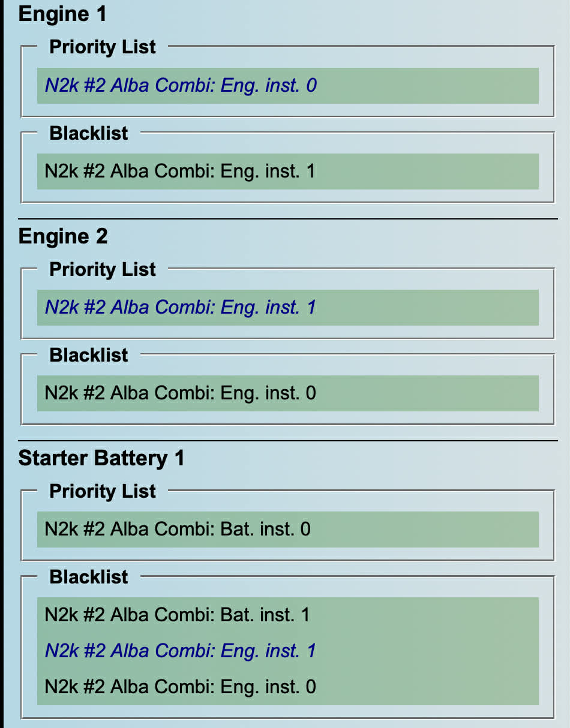570x728 pixels.
Task: Click the Engine 2 section heading
Action: [x=63, y=236]
